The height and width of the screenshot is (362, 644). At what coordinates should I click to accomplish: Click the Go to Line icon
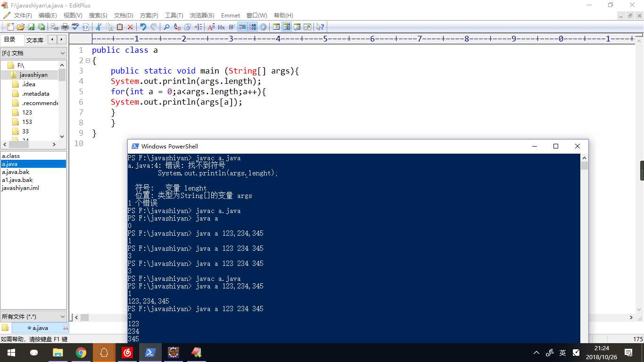pyautogui.click(x=198, y=27)
